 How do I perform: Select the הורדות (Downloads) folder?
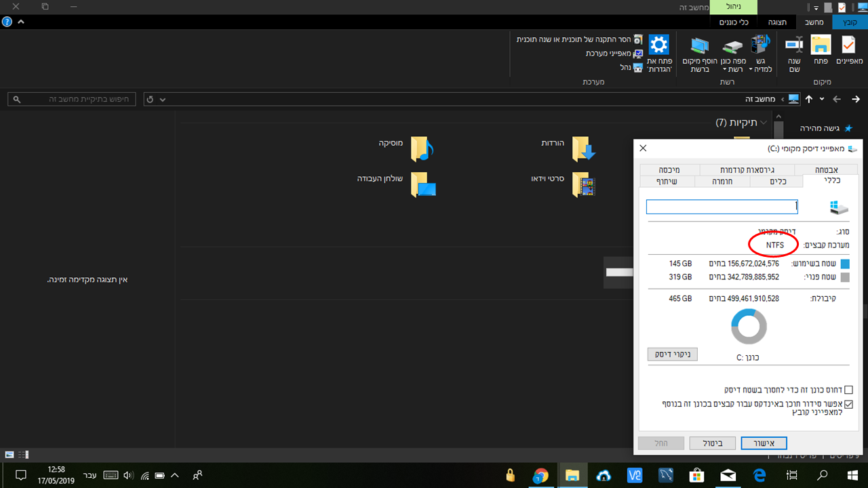tap(568, 148)
